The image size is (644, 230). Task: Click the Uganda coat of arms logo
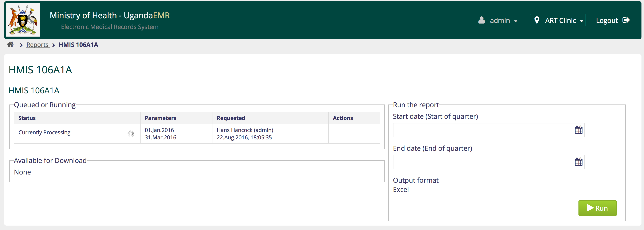[x=23, y=20]
